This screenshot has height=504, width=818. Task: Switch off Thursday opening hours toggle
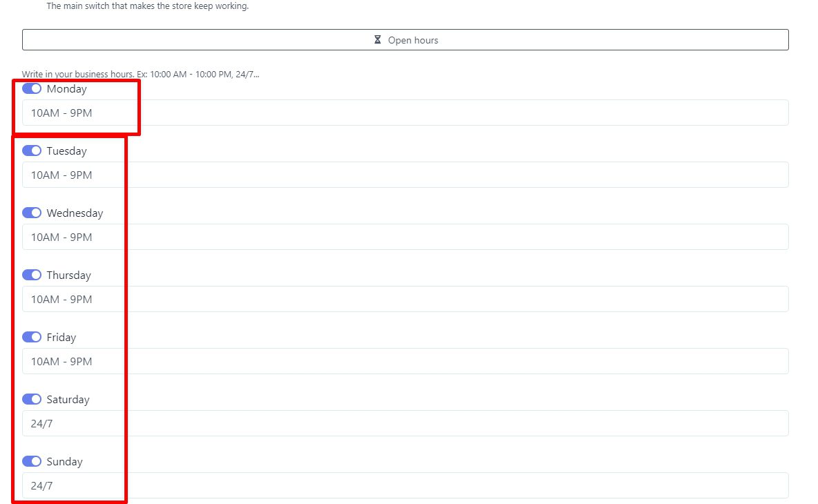click(x=32, y=275)
